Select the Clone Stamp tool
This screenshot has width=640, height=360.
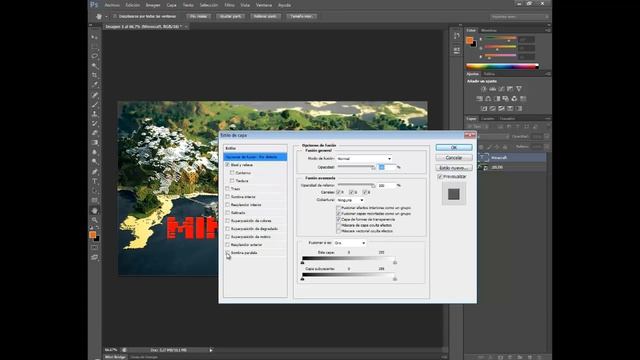[95, 114]
